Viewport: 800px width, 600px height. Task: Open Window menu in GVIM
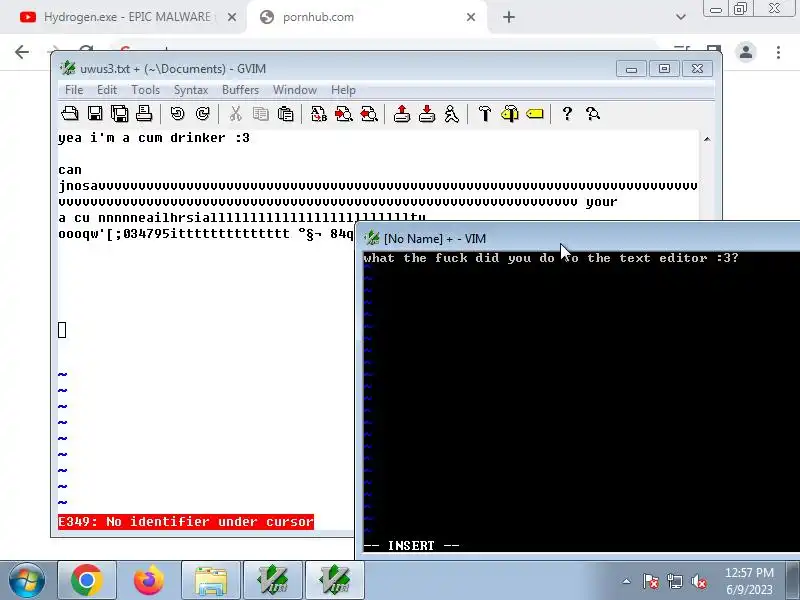295,90
